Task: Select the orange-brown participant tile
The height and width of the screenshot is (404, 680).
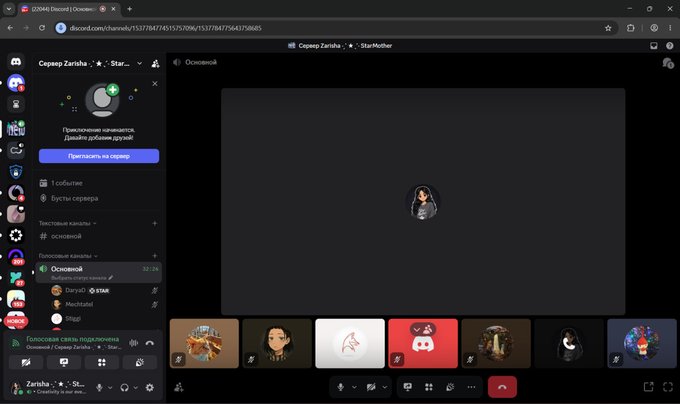Action: 204,343
